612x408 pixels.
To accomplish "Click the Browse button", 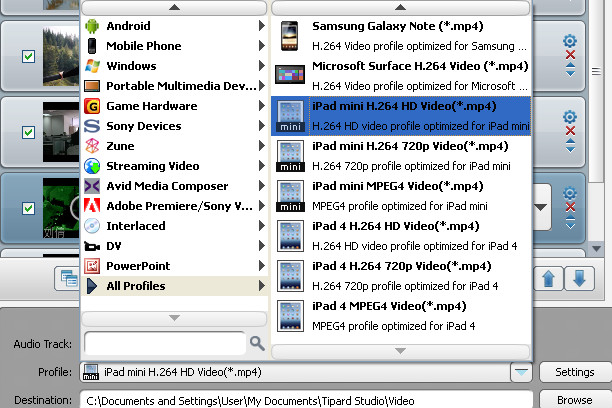I will pyautogui.click(x=575, y=400).
